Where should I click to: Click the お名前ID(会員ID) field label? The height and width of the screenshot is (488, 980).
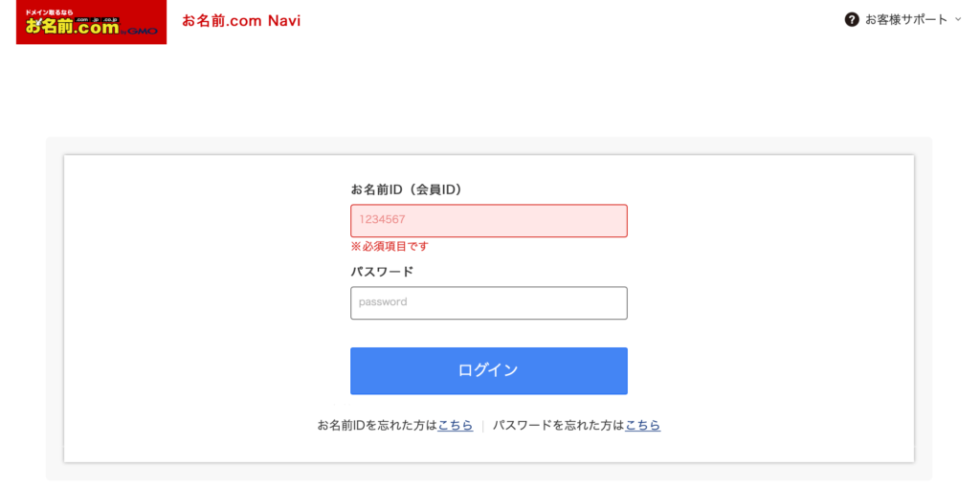407,189
